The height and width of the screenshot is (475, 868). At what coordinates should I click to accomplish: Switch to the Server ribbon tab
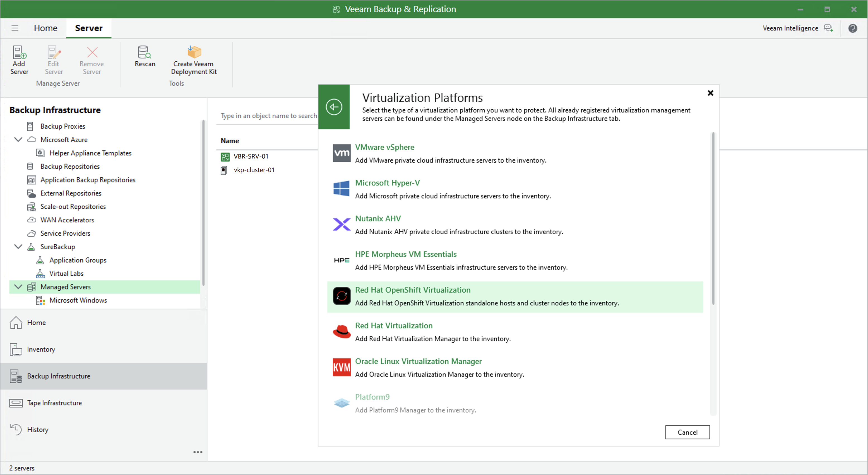pyautogui.click(x=89, y=28)
